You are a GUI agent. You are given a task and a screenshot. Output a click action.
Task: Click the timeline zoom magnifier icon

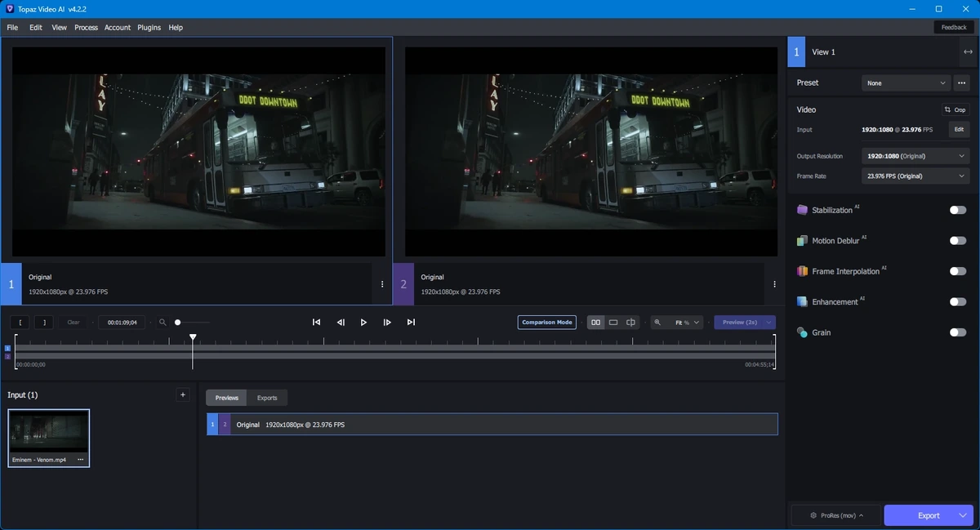click(x=163, y=323)
